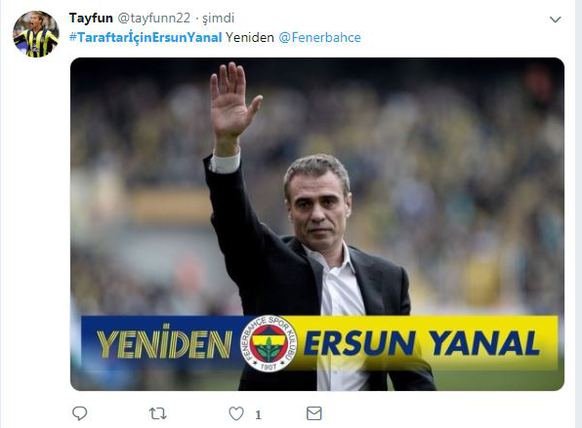Open Tayfun's profile picture avatar
Viewport: 582px width, 428px height.
coord(36,34)
